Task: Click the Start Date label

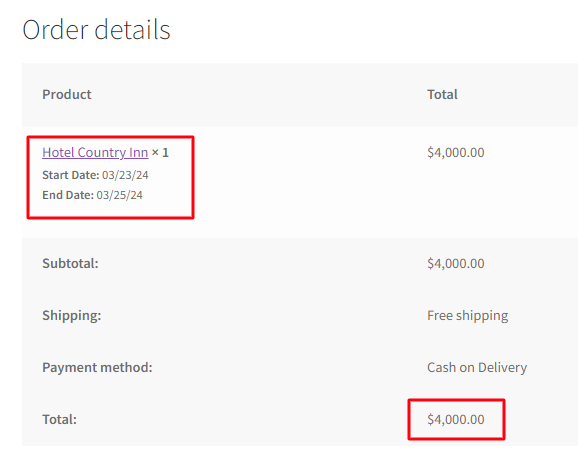Action: point(71,175)
